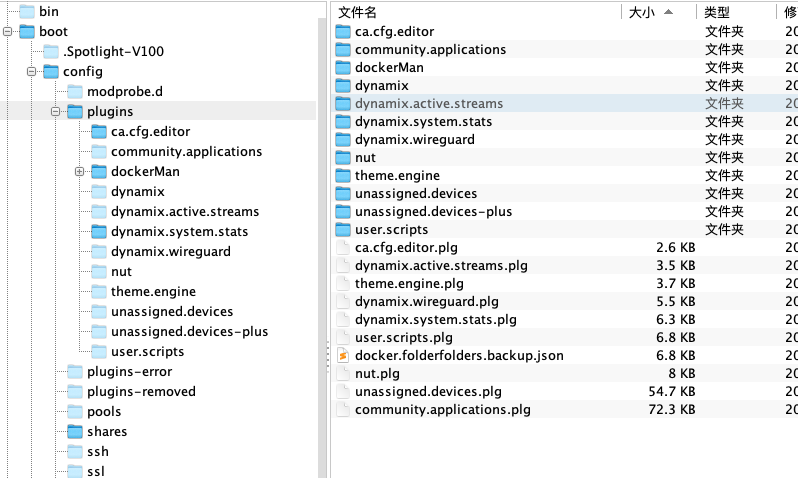This screenshot has width=798, height=478.
Task: Click the pools folder icon in tree
Action: pos(75,411)
